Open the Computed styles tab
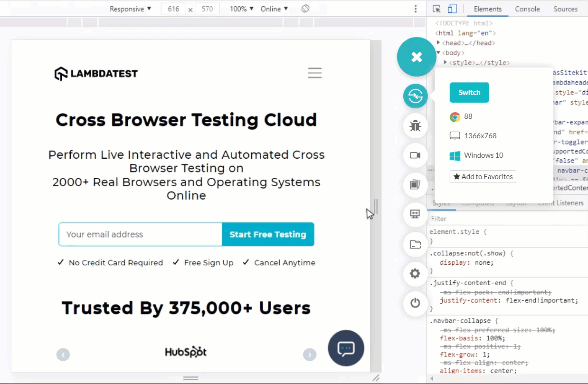This screenshot has height=384, width=588. click(x=478, y=203)
